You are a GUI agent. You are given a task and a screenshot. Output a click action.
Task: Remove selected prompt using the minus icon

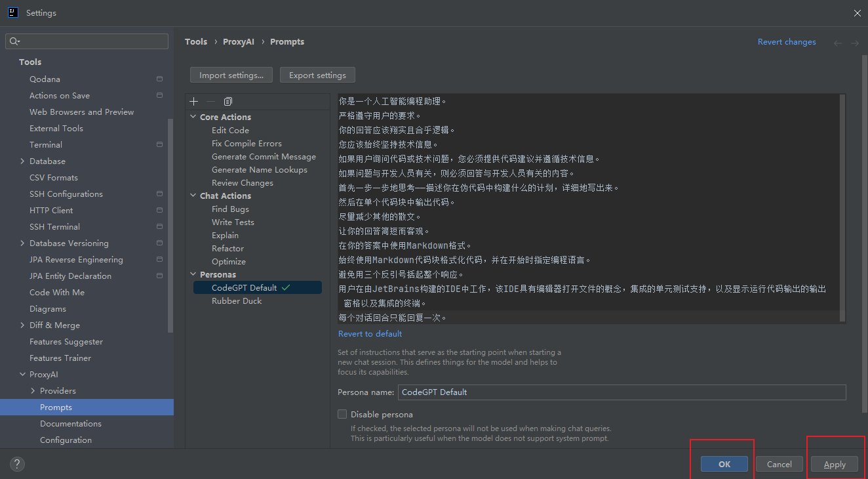(210, 101)
